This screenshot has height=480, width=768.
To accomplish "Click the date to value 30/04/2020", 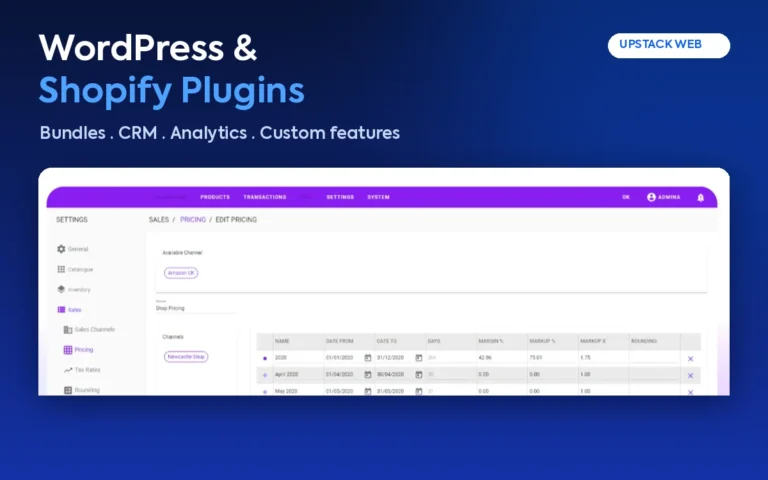I will 390,375.
